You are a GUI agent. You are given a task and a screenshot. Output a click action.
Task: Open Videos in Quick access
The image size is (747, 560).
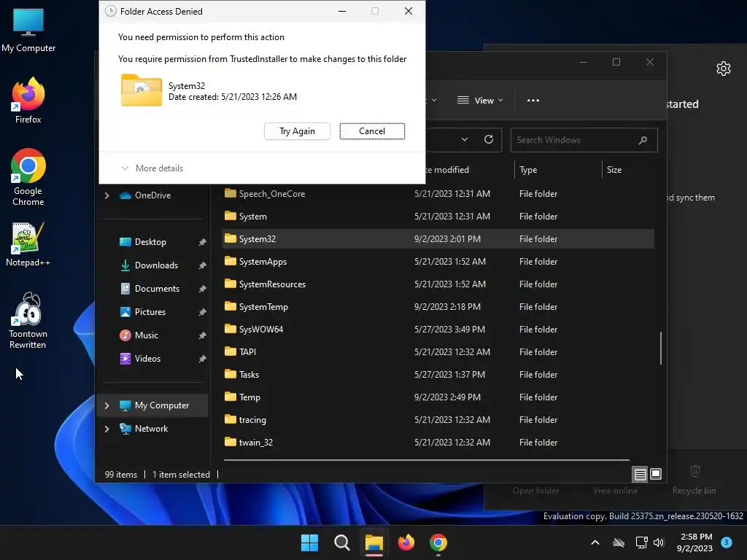click(147, 359)
